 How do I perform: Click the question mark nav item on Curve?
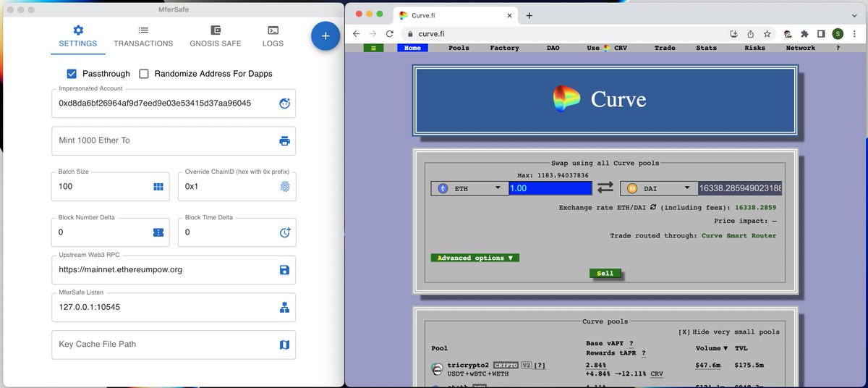[x=838, y=48]
